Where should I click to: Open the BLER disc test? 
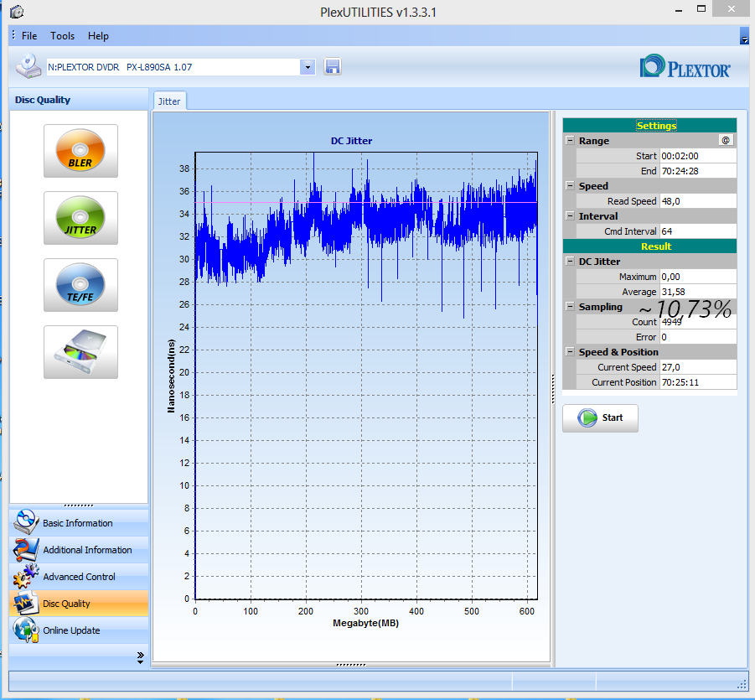click(80, 151)
